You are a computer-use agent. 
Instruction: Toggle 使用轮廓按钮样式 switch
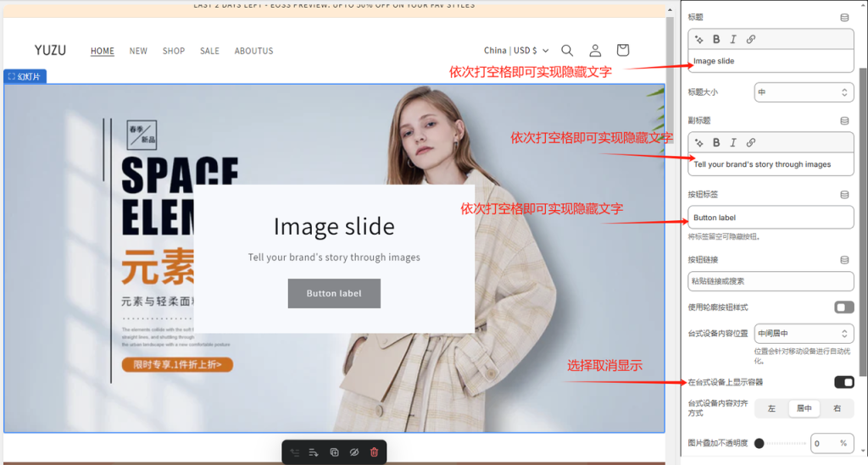point(844,307)
